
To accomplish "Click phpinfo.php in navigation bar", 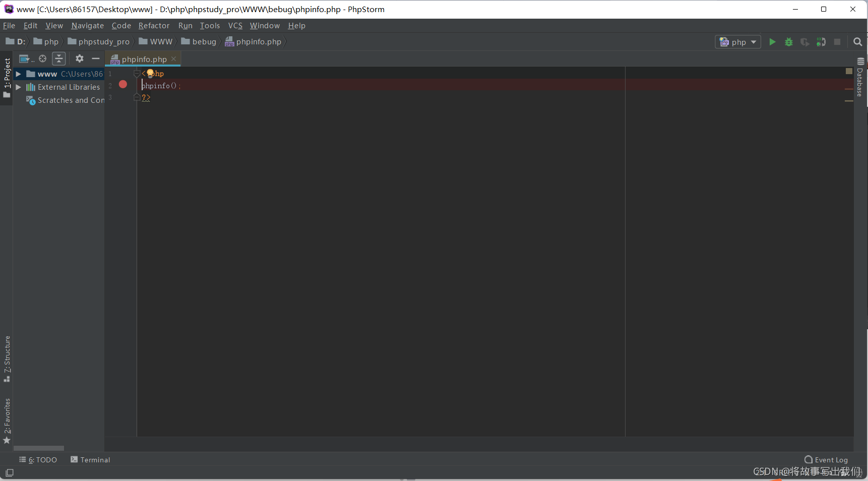I will click(253, 42).
